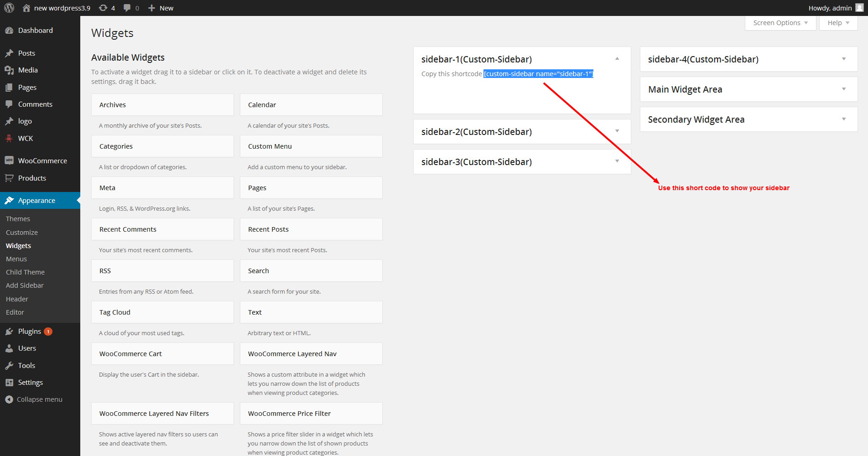Click the Comments bubble icon in the sidebar
Screen dimensions: 868x456
pyautogui.click(x=9, y=104)
